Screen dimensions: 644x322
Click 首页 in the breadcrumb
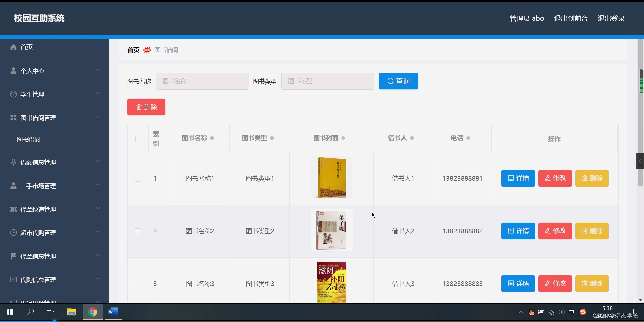click(x=132, y=50)
